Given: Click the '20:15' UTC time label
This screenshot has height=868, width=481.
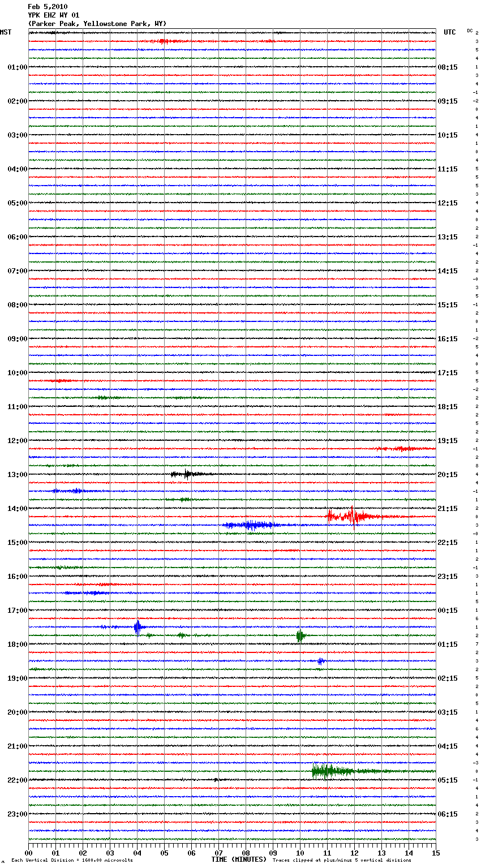Looking at the screenshot, I should 448,475.
